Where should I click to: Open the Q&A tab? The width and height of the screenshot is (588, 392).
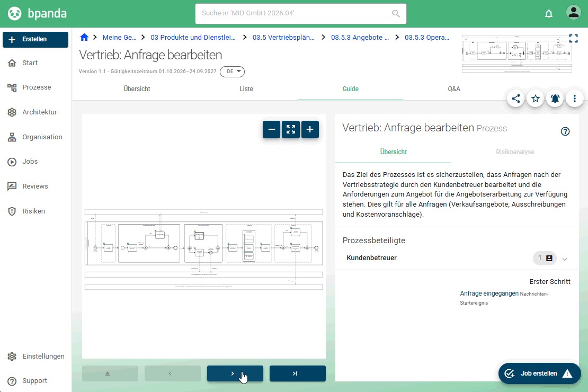(454, 89)
